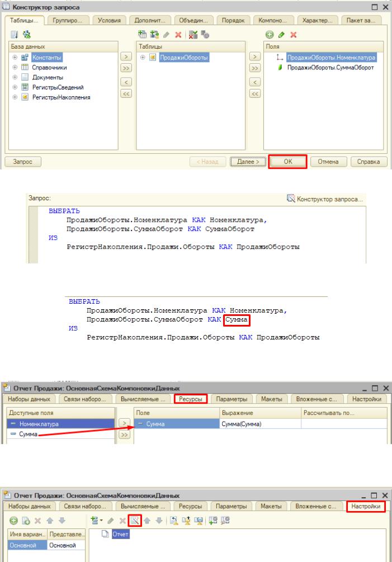
Task: Click >> button next to Доступные поля list
Action: coord(124,435)
